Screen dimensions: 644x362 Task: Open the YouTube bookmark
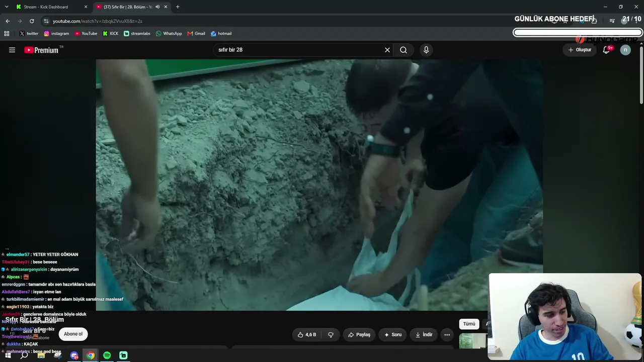pos(86,34)
